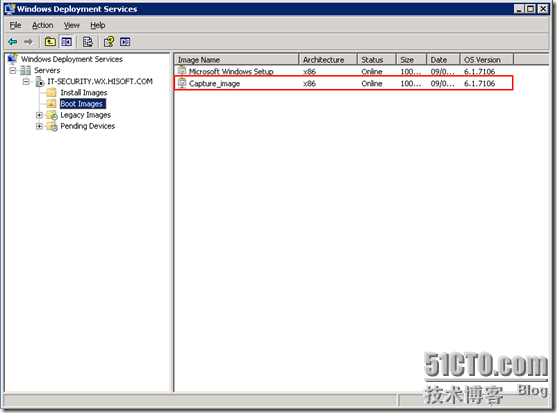The height and width of the screenshot is (413, 557).
Task: Sort by Architecture column header
Action: click(x=328, y=60)
